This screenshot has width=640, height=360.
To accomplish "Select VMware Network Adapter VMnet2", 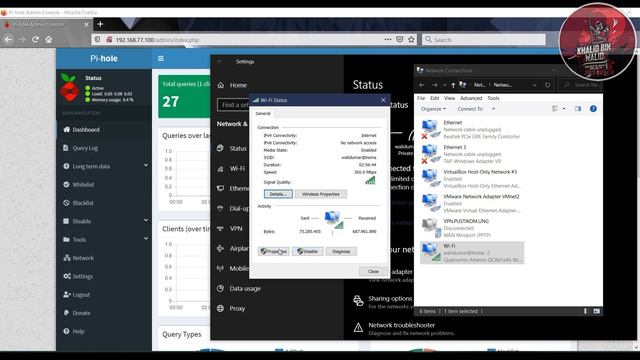I will tap(472, 203).
